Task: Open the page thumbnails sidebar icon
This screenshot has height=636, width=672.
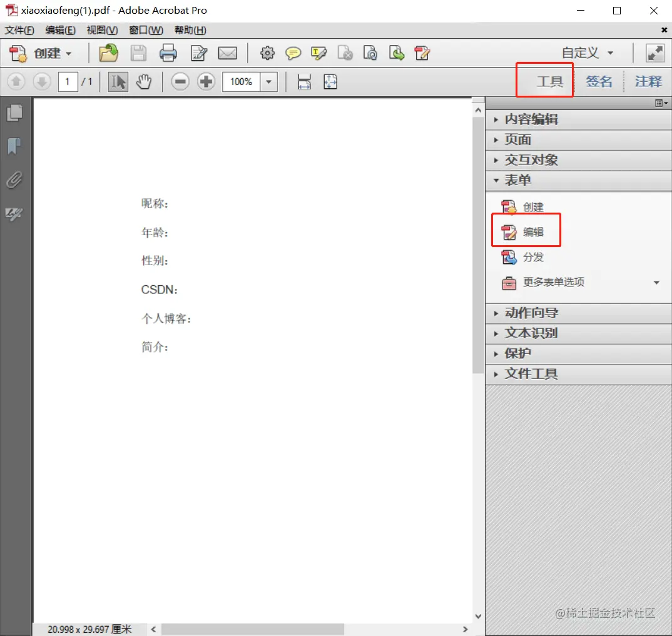Action: [x=14, y=113]
